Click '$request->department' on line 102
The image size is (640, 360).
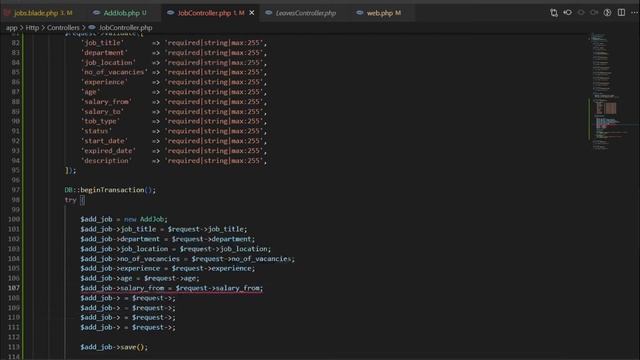point(211,239)
